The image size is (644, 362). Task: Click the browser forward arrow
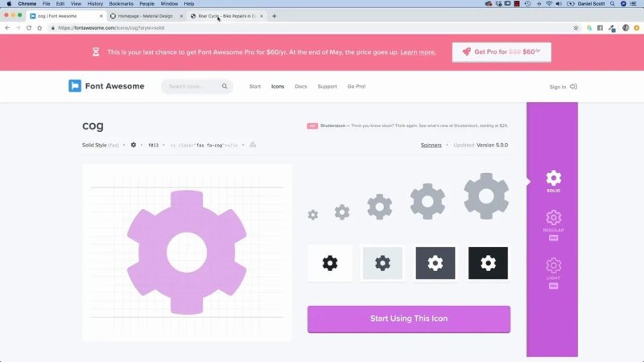18,28
